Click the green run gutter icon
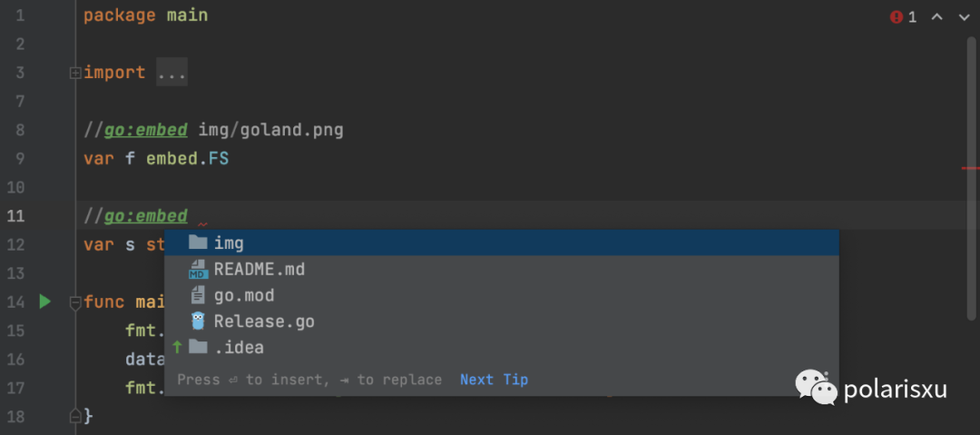Image resolution: width=980 pixels, height=435 pixels. [44, 302]
